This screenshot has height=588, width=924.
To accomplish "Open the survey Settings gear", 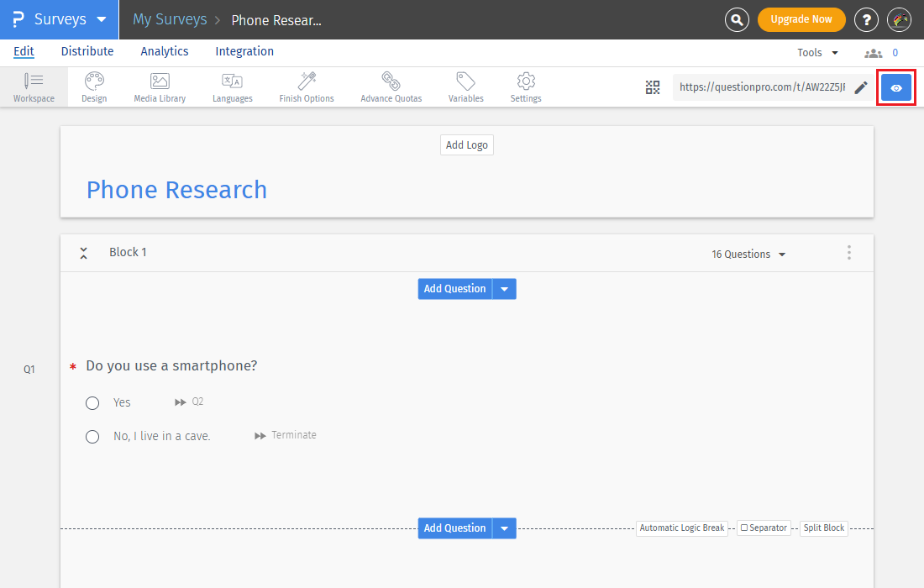I will pyautogui.click(x=526, y=87).
